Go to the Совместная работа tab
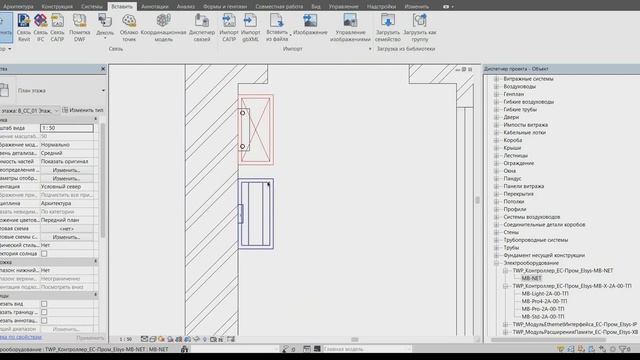Screen dimensions: 640x360 pos(279,7)
